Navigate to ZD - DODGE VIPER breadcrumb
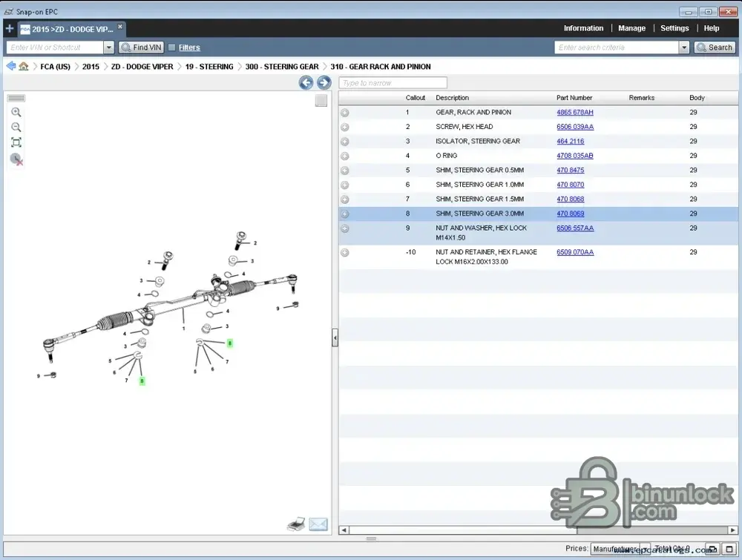The image size is (742, 560). coord(142,67)
